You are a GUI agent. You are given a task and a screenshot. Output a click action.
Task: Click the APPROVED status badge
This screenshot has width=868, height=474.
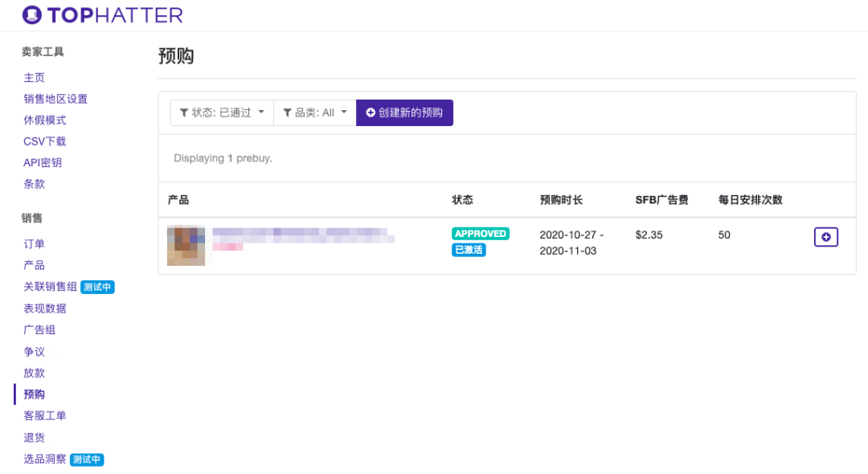pyautogui.click(x=481, y=234)
